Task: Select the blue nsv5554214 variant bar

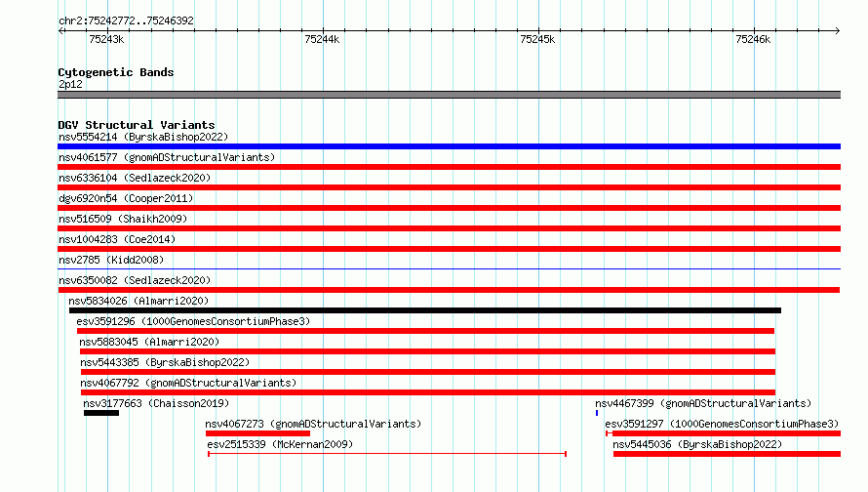Action: tap(449, 146)
